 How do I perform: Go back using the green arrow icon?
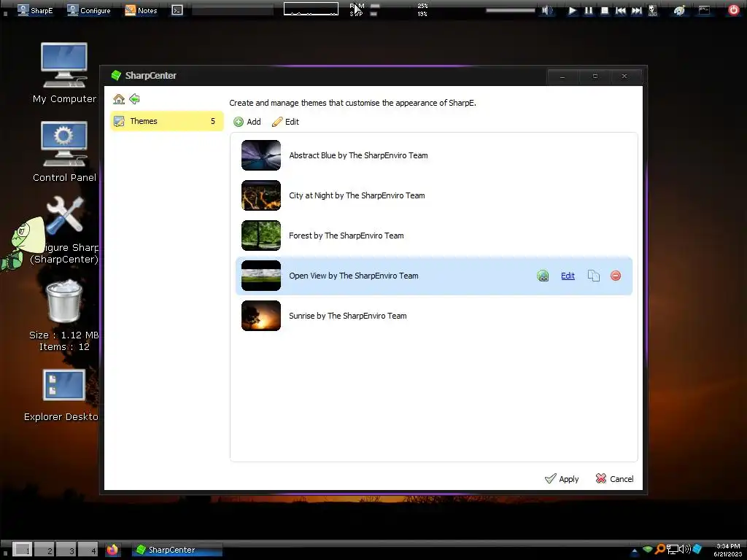[x=134, y=99]
